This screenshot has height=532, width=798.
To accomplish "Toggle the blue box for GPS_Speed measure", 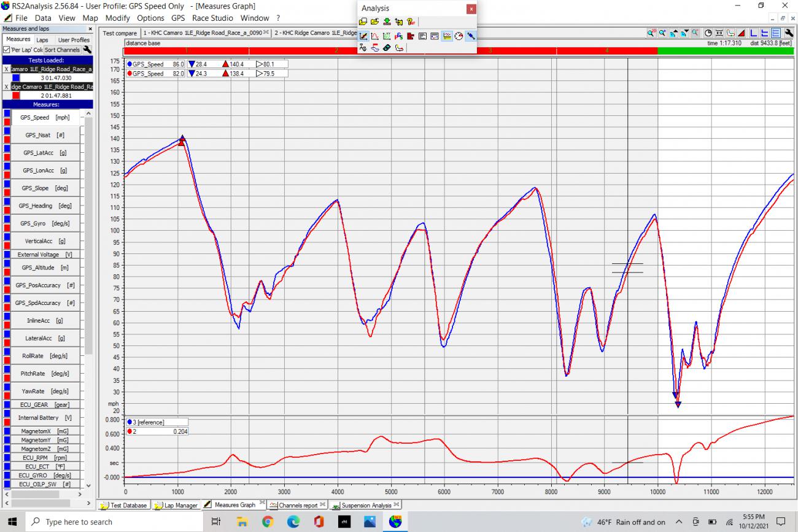I will (x=7, y=114).
